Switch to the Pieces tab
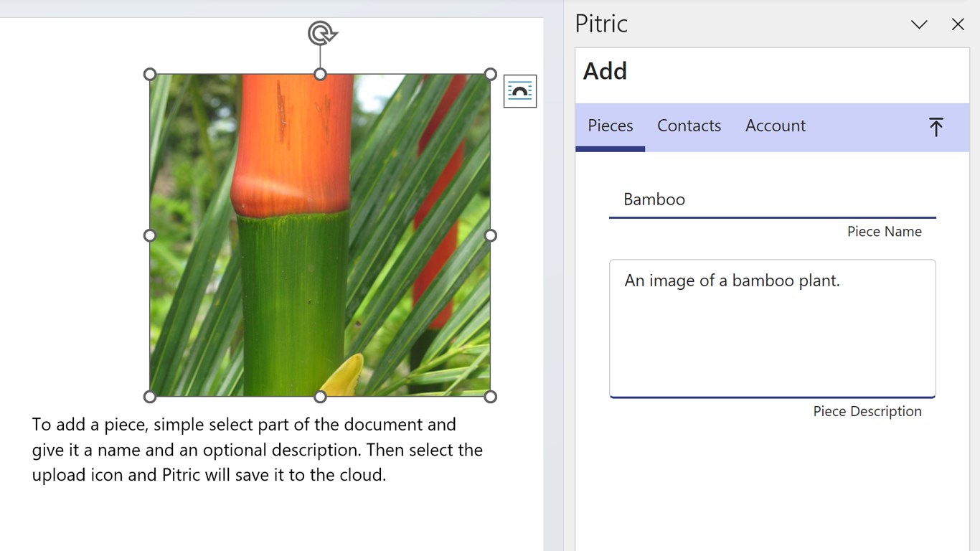Image resolution: width=980 pixels, height=551 pixels. click(x=610, y=126)
